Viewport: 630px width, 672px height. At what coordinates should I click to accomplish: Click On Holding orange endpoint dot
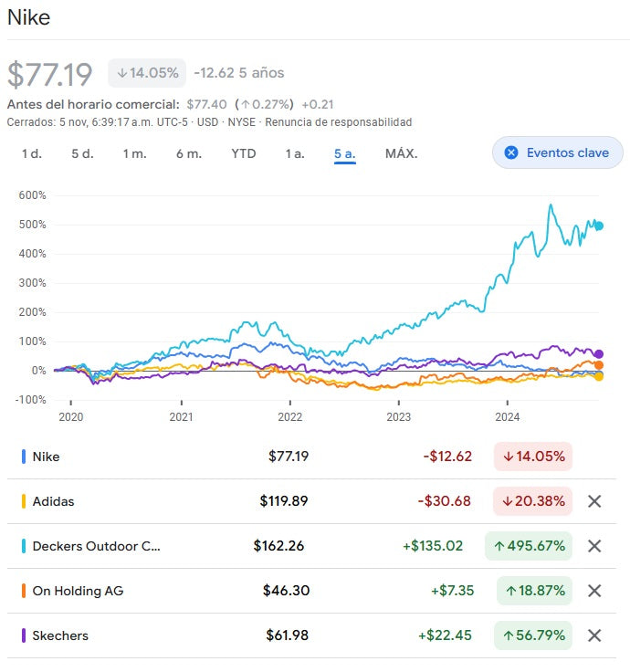click(x=599, y=365)
